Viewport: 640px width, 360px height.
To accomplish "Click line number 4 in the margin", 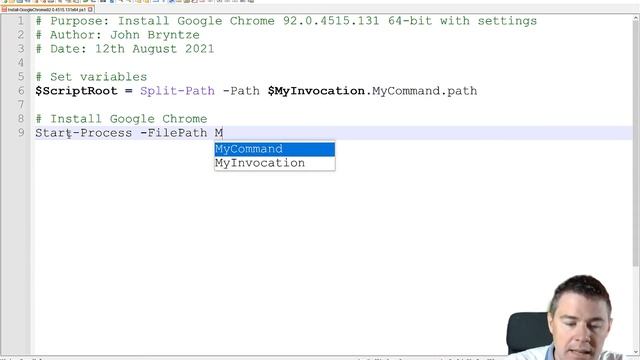I will pyautogui.click(x=20, y=62).
